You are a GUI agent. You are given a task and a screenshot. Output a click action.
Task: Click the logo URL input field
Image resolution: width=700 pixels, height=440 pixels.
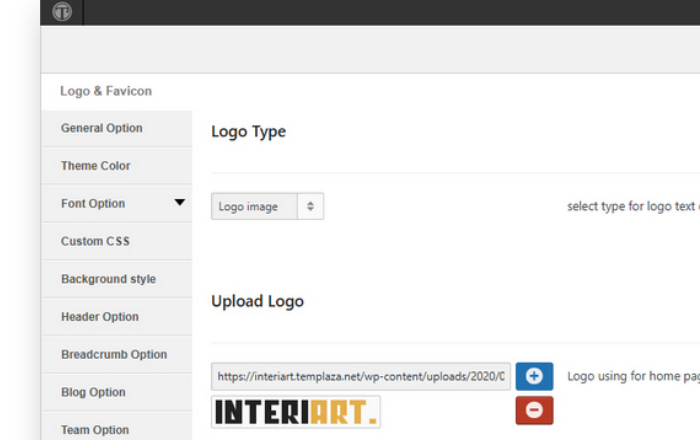click(361, 376)
